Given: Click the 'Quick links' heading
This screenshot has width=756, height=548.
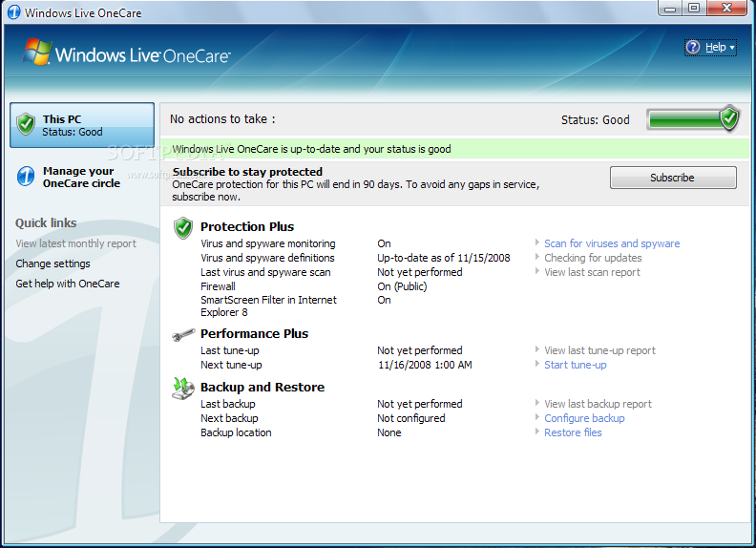Looking at the screenshot, I should (46, 222).
